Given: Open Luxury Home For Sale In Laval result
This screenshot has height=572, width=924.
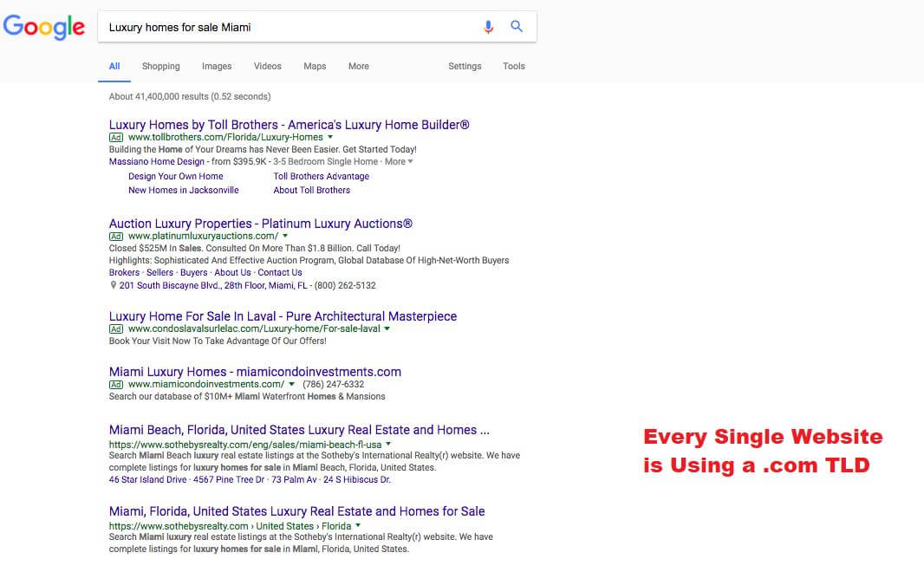Looking at the screenshot, I should click(x=283, y=316).
